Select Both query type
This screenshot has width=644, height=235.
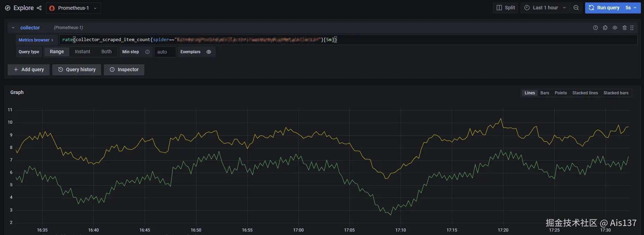click(x=106, y=51)
